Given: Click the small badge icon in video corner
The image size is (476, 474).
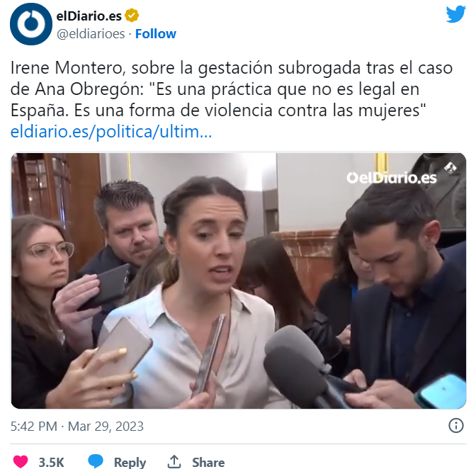Looking at the screenshot, I should [x=450, y=168].
